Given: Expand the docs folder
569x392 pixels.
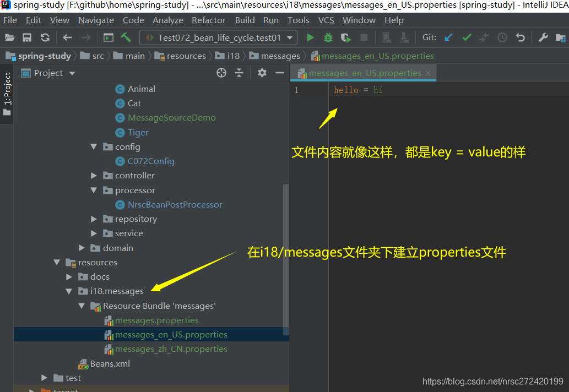Looking at the screenshot, I should (x=69, y=277).
